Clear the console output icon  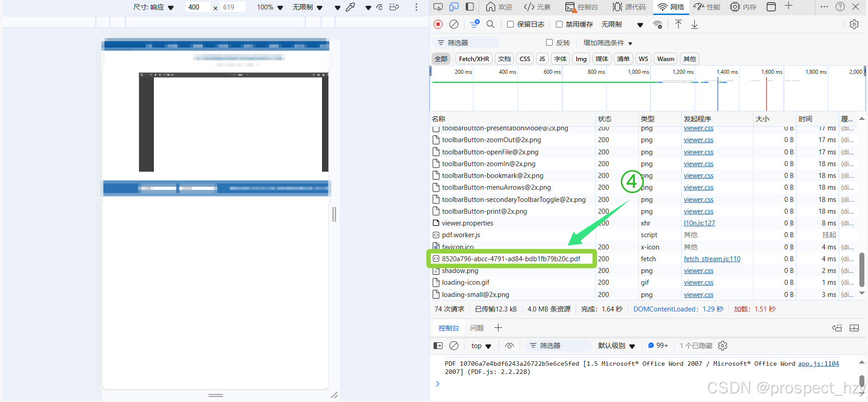454,346
